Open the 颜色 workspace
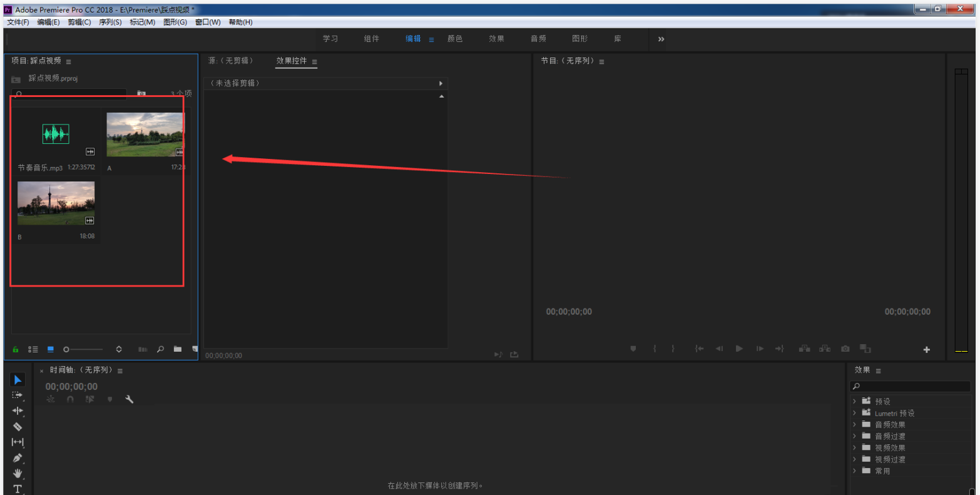 (x=455, y=39)
